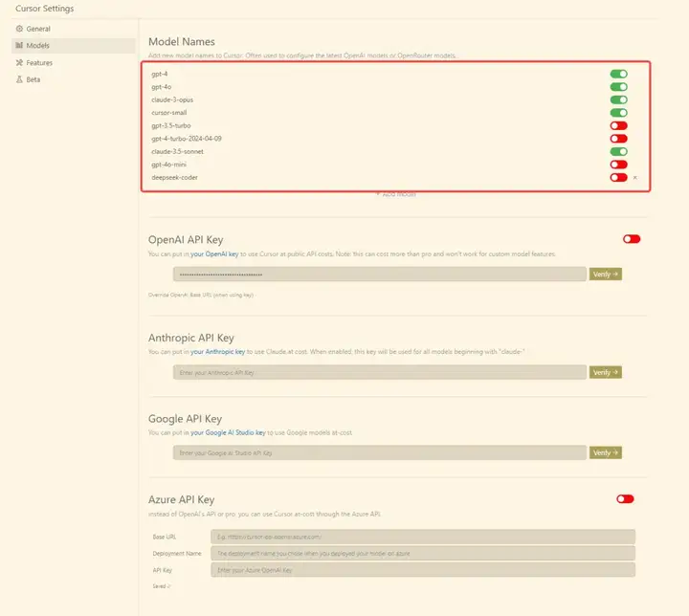Viewport: 689px width, 616px height.
Task: Click the Models bar-chart icon
Action: [19, 46]
